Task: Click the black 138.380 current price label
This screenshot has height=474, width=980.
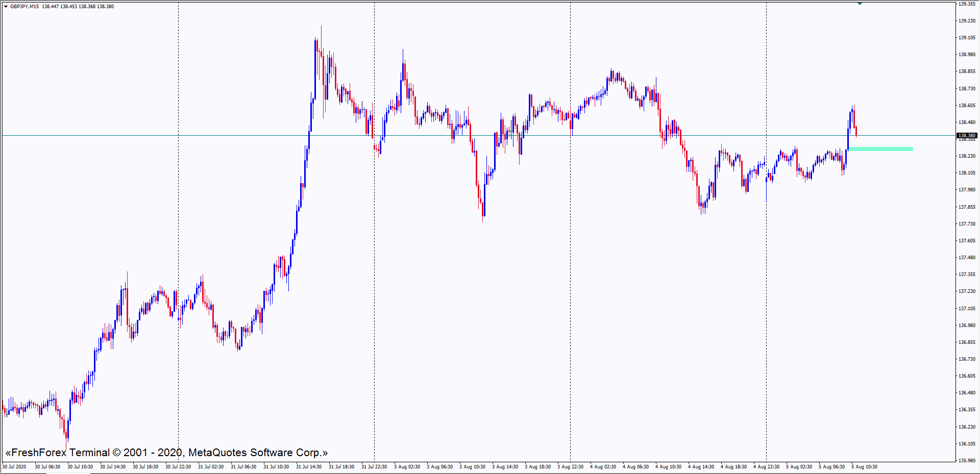Action: pos(966,136)
